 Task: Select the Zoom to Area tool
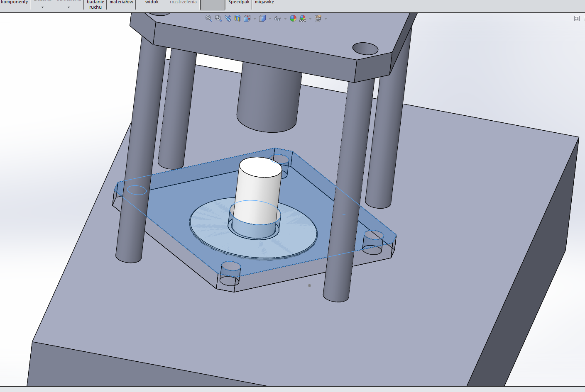[x=218, y=18]
